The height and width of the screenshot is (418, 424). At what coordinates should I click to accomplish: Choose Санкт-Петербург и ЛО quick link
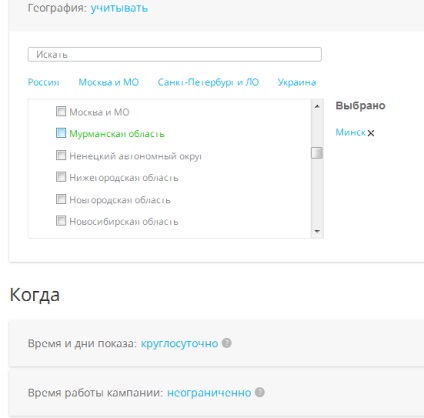208,82
